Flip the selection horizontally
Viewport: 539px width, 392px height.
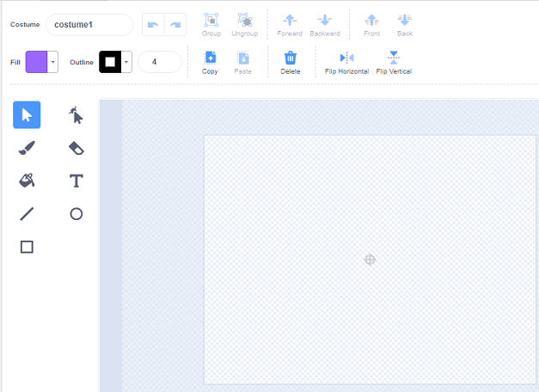[x=346, y=63]
